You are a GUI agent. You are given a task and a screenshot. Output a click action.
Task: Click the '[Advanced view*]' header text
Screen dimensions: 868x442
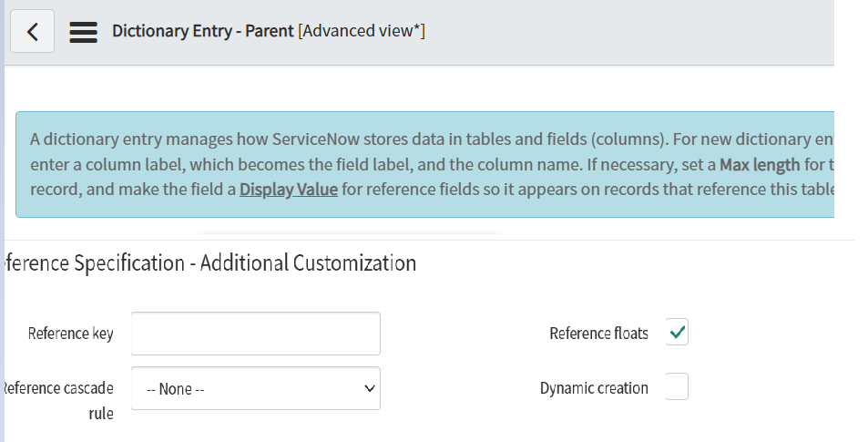362,31
